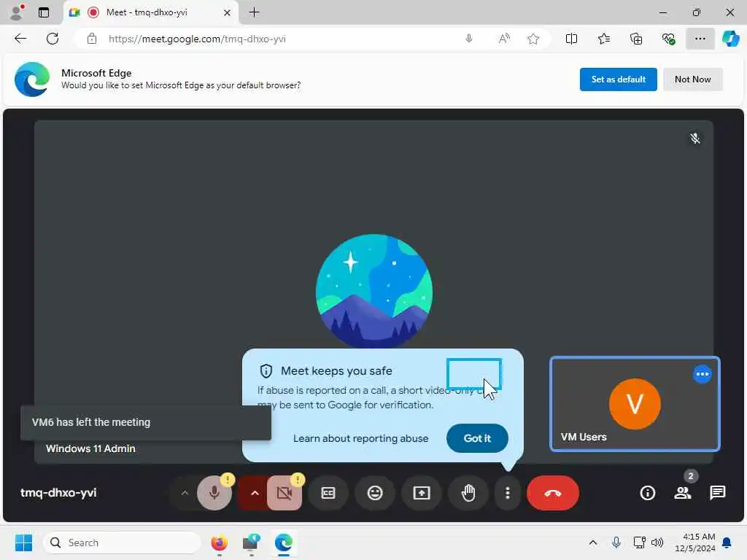Open tab actions menu icon

pyautogui.click(x=44, y=12)
